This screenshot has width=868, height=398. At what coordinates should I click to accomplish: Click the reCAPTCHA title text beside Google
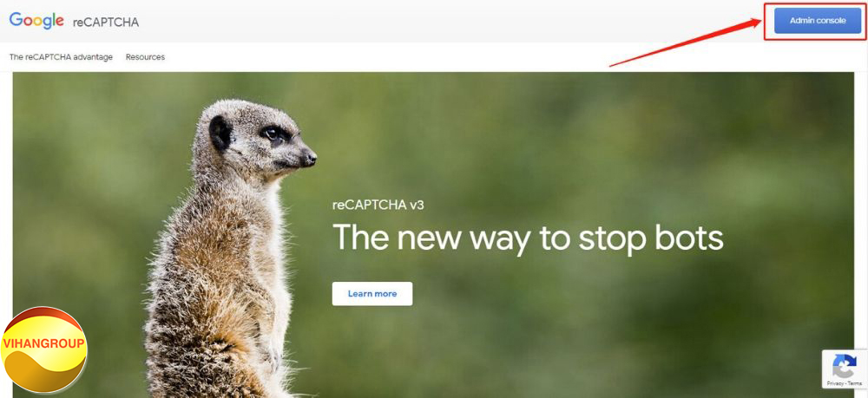106,23
